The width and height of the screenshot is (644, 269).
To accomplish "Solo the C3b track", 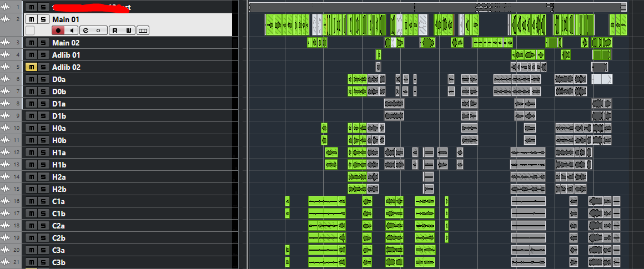I will click(x=43, y=262).
